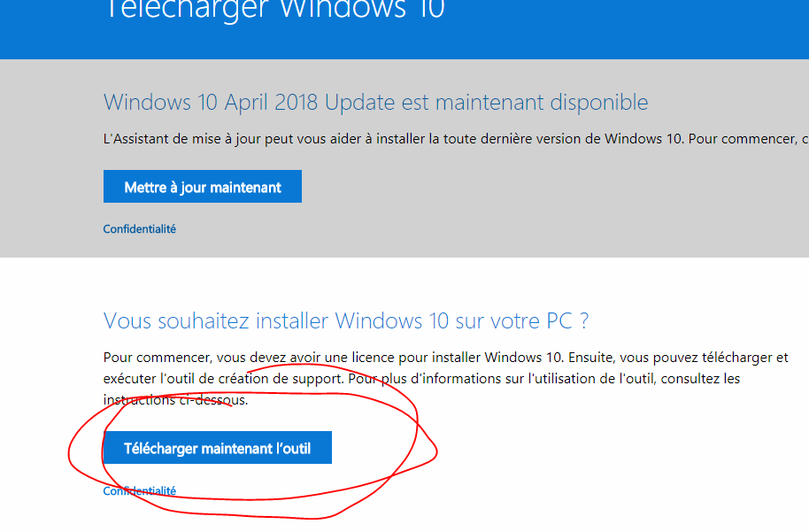This screenshot has height=532, width=809.
Task: Click text line starting exécuter l'outil de création
Action: click(x=421, y=378)
